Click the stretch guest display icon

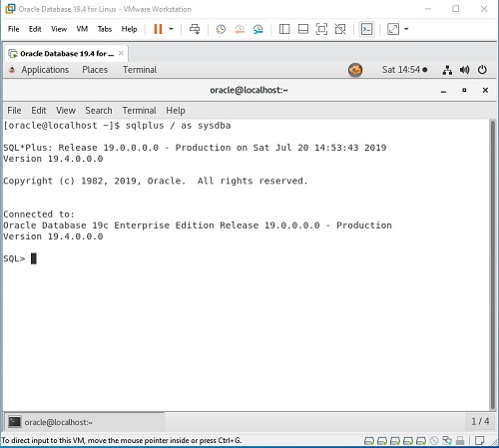(393, 29)
